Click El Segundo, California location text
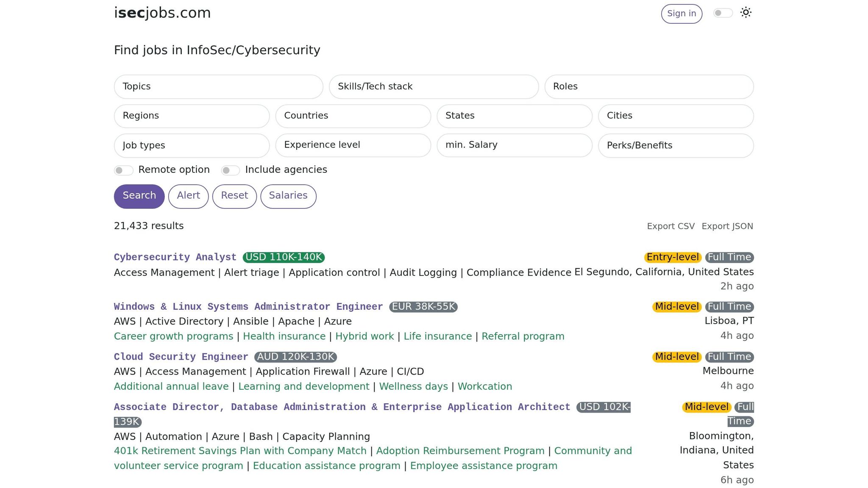 point(664,272)
